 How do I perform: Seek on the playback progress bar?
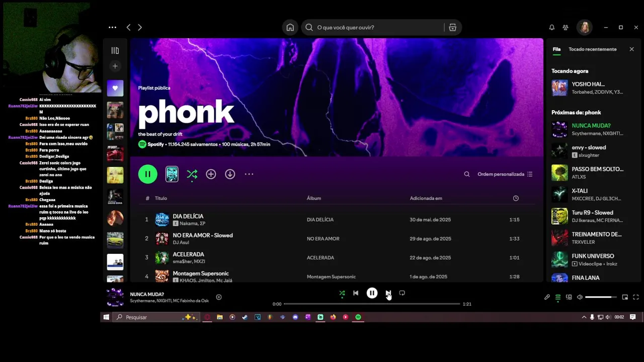pos(372,304)
